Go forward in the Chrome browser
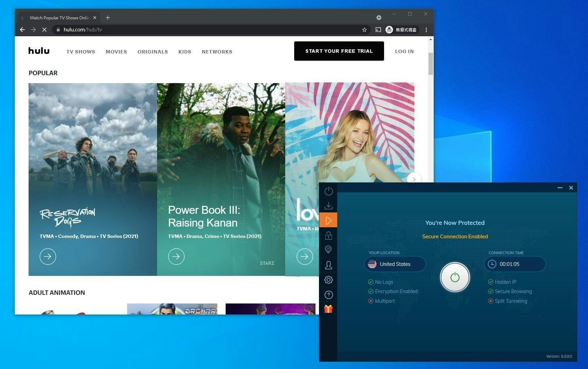 [33, 30]
